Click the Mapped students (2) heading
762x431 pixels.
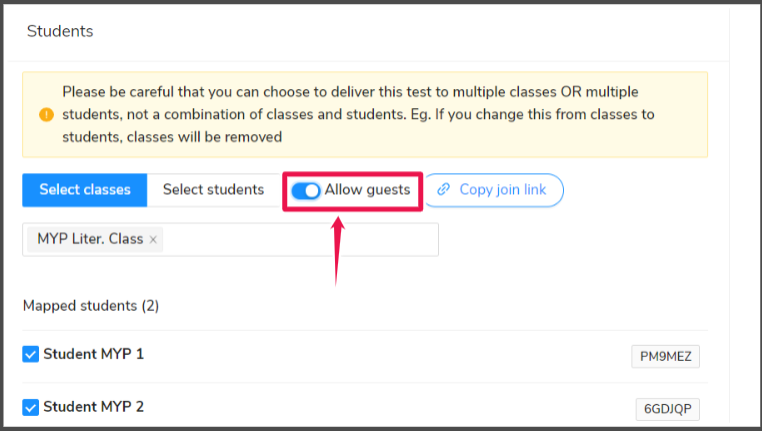pyautogui.click(x=91, y=306)
